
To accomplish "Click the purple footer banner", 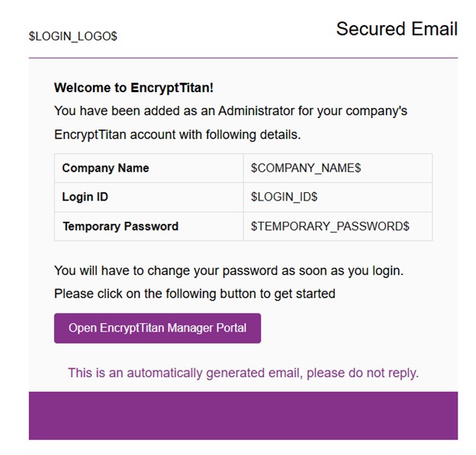I will [243, 415].
